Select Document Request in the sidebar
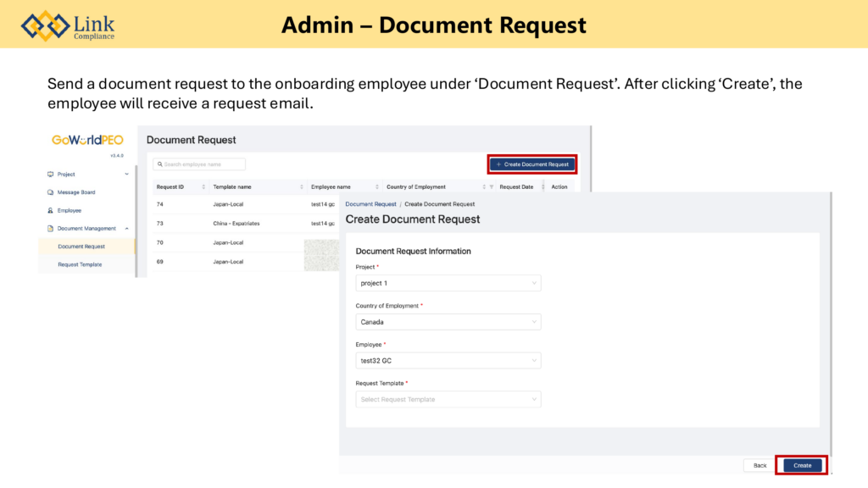 [81, 247]
